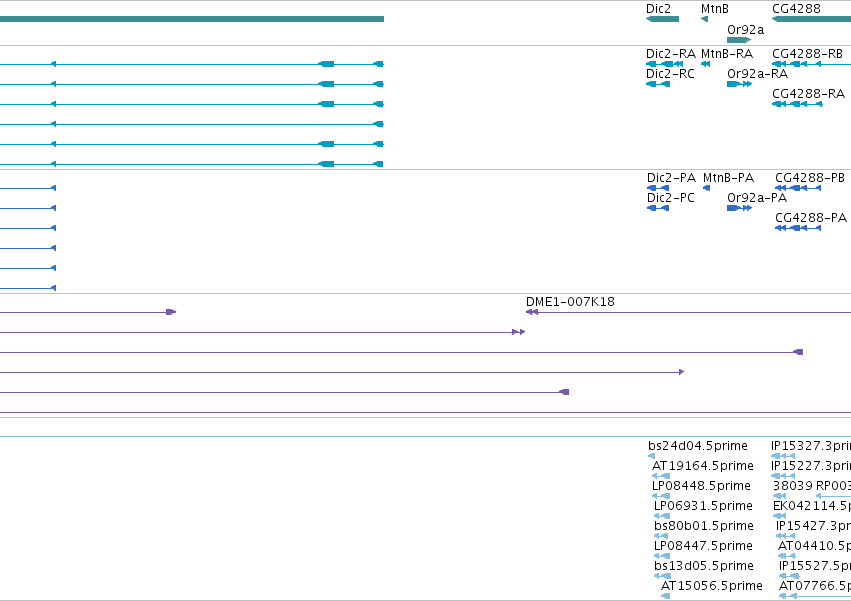Open the MtnB-PA protein label
Viewport: 851px width, 601px height.
pyautogui.click(x=728, y=178)
